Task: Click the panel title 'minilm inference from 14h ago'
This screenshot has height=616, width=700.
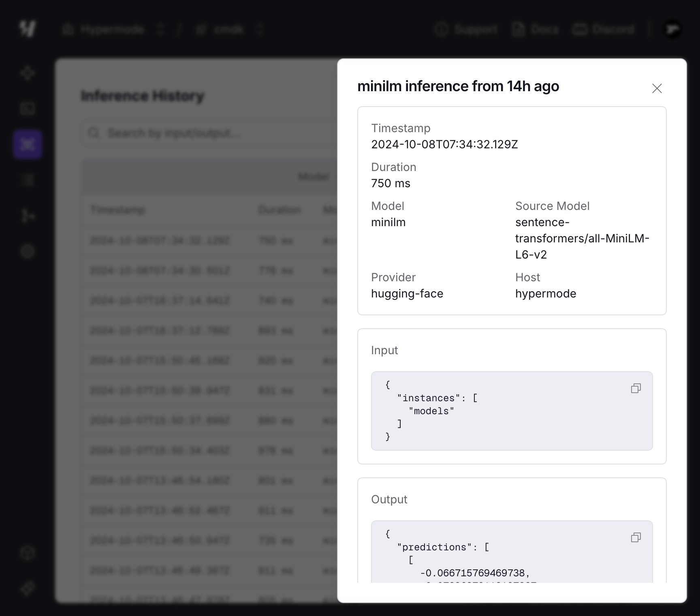Action: (x=458, y=86)
